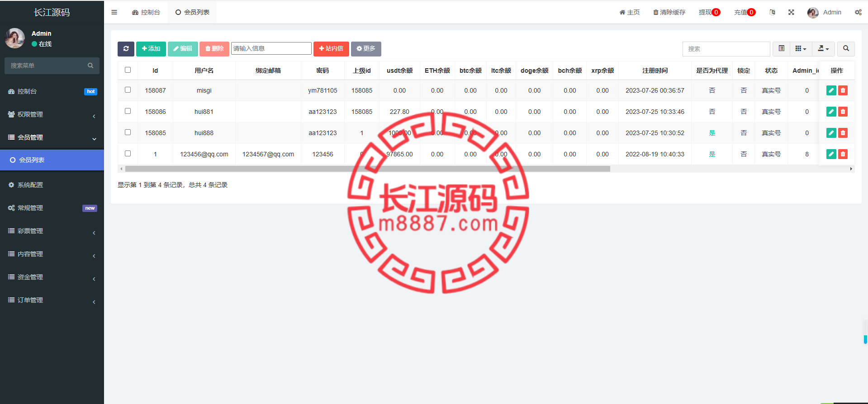Click delete trash icon for misgi row
The width and height of the screenshot is (868, 404).
pos(843,90)
